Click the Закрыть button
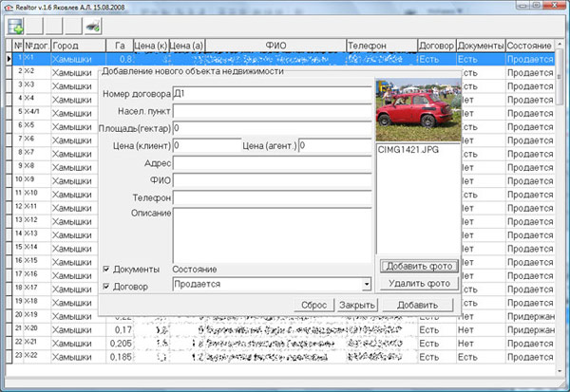This screenshot has height=392, width=570. pos(357,305)
